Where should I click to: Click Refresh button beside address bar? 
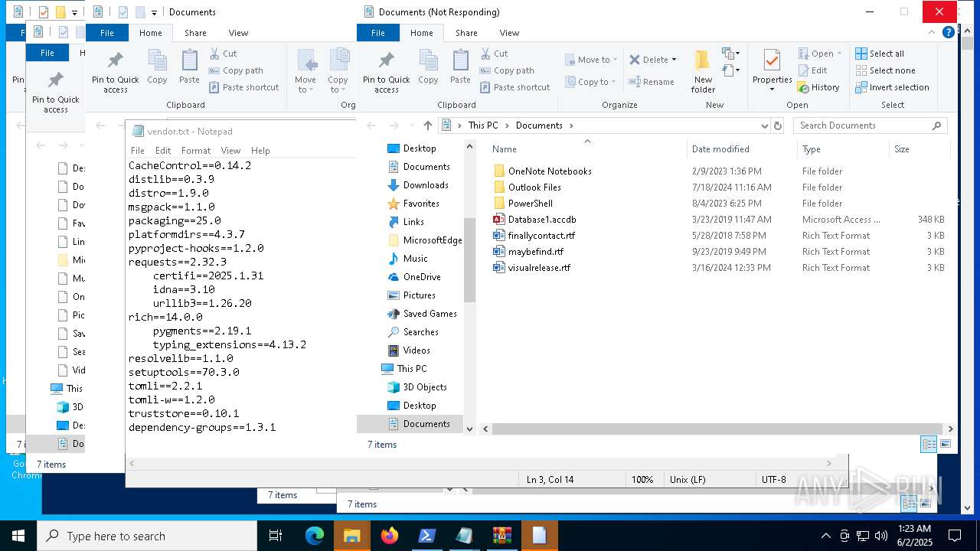click(x=778, y=126)
